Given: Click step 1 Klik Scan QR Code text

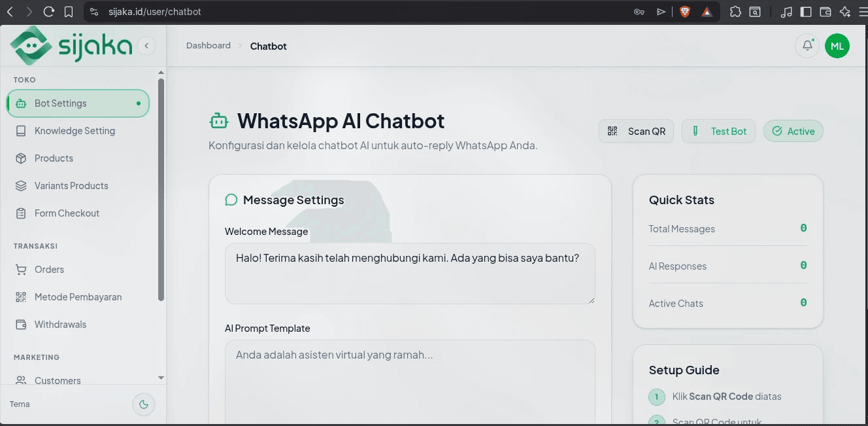Looking at the screenshot, I should click(x=727, y=397).
